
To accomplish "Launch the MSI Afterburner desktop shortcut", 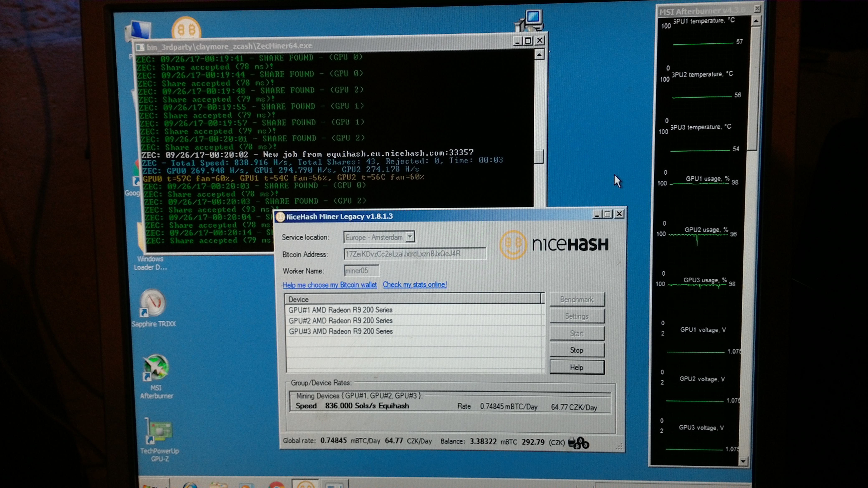I will [156, 376].
